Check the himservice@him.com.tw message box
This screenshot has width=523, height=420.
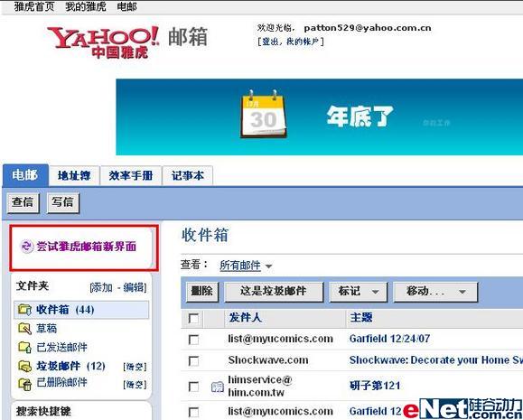[193, 387]
